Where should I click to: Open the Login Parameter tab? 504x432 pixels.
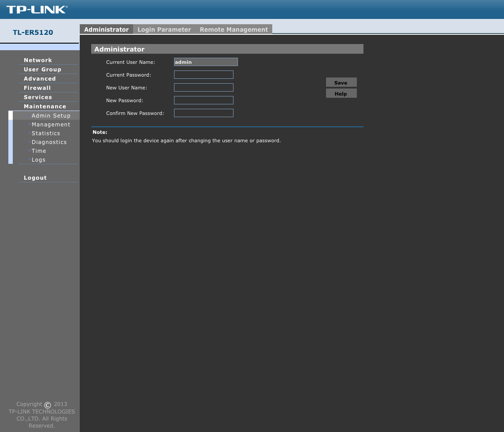click(164, 29)
